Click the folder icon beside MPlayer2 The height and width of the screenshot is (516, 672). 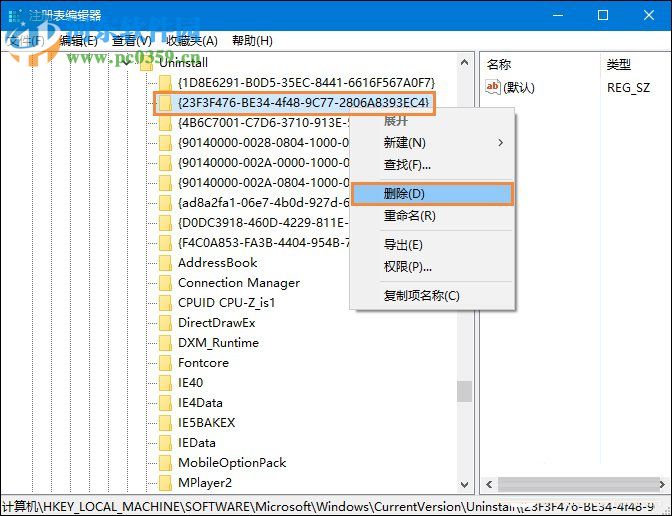pyautogui.click(x=165, y=483)
